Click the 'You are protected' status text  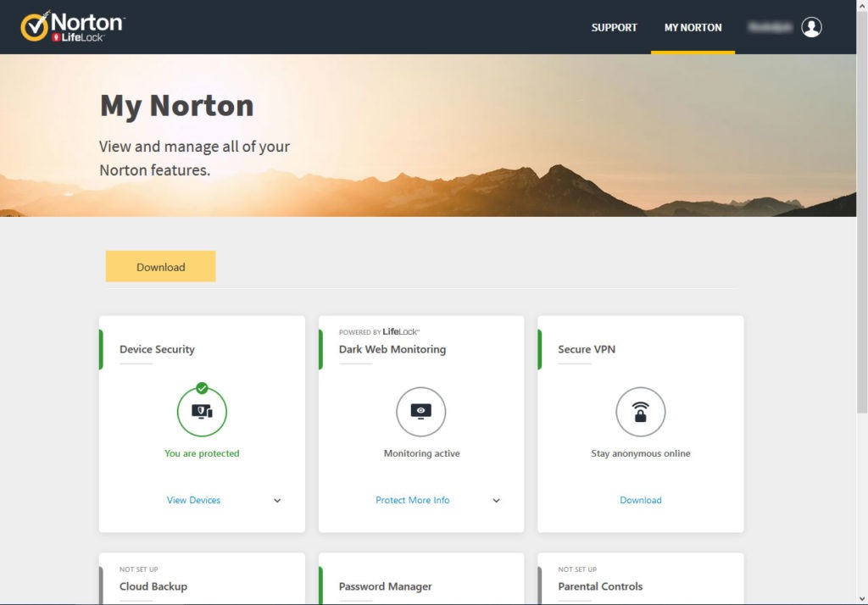202,453
